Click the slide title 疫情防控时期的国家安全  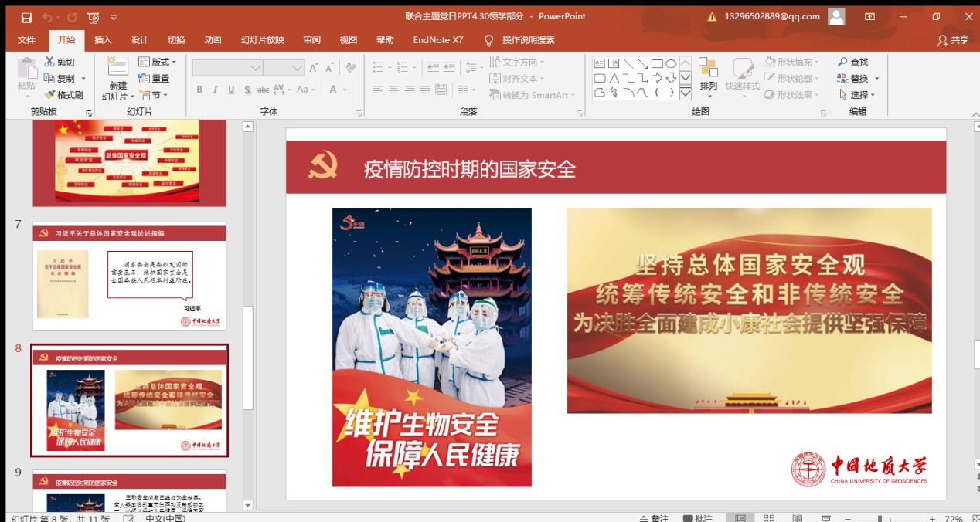click(x=470, y=168)
